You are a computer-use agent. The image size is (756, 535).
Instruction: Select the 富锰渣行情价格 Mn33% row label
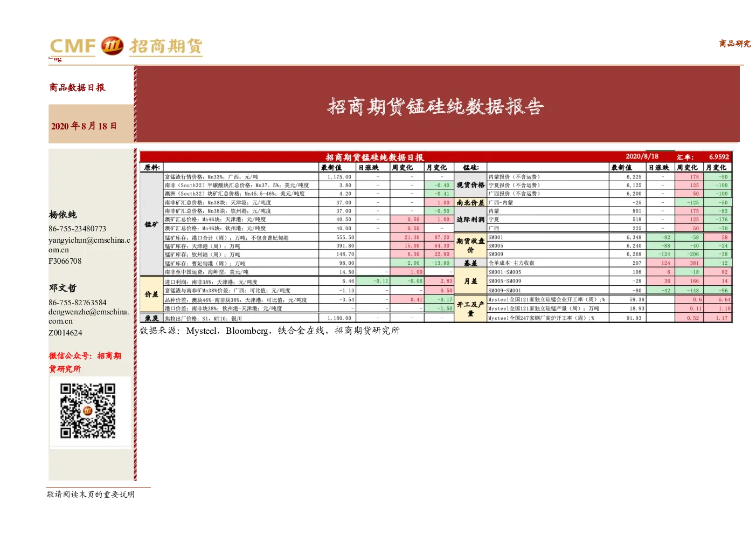click(x=211, y=177)
